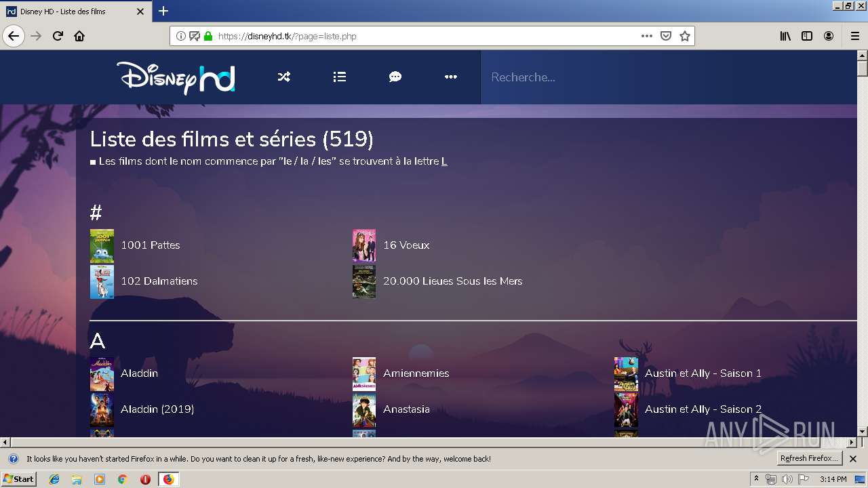Click the Firefox taskbar button
This screenshot has height=488, width=868.
(x=168, y=479)
